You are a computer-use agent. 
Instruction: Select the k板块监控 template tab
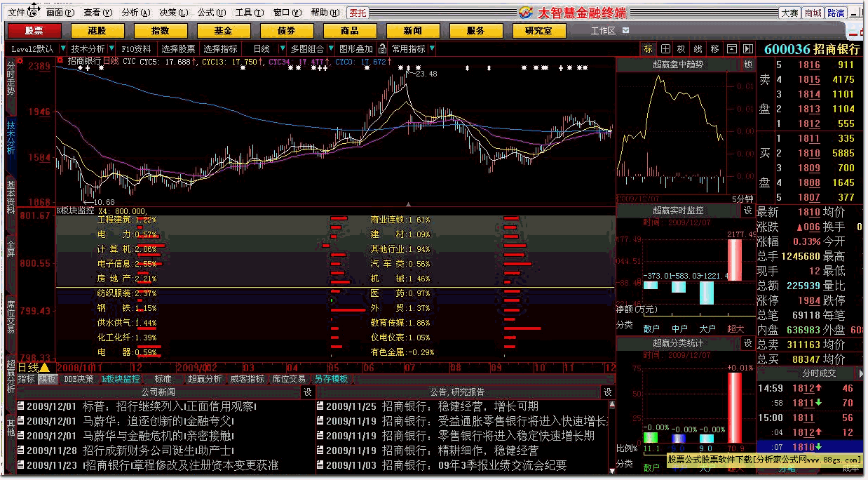121,379
